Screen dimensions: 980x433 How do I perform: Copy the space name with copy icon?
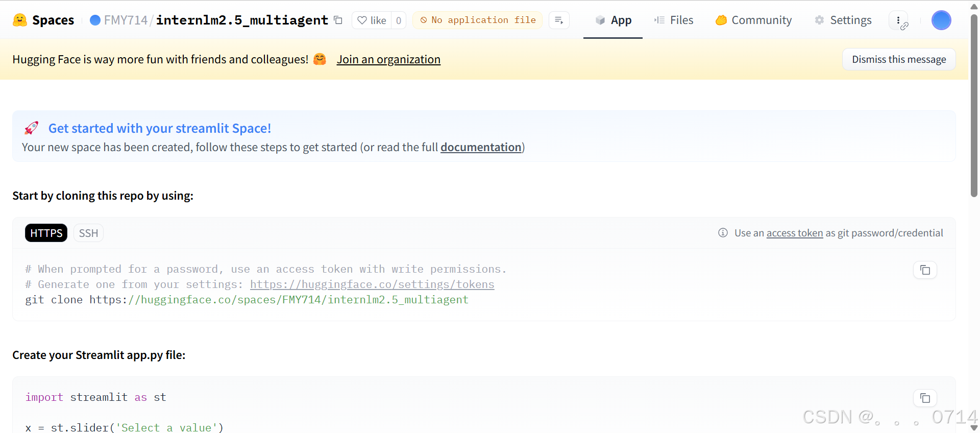338,20
